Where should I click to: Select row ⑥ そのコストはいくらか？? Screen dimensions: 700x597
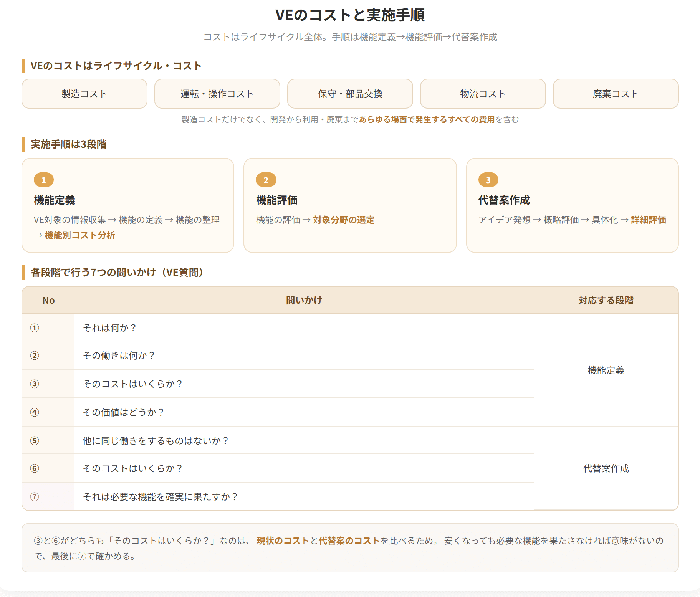click(278, 468)
